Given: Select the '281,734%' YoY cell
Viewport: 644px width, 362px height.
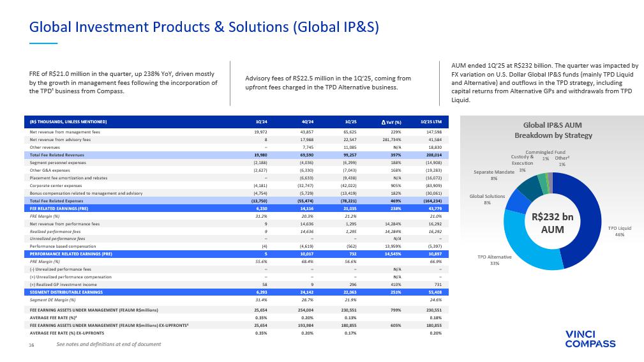Looking at the screenshot, I should click(392, 140).
